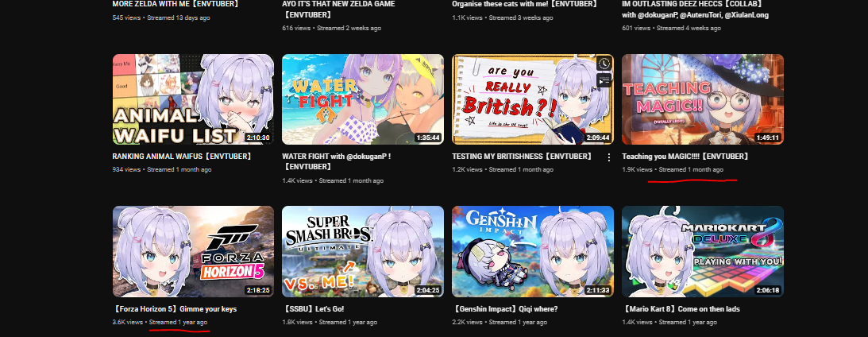Open the Gimme your keys video title
Image resolution: width=868 pixels, height=337 pixels.
pyautogui.click(x=175, y=309)
